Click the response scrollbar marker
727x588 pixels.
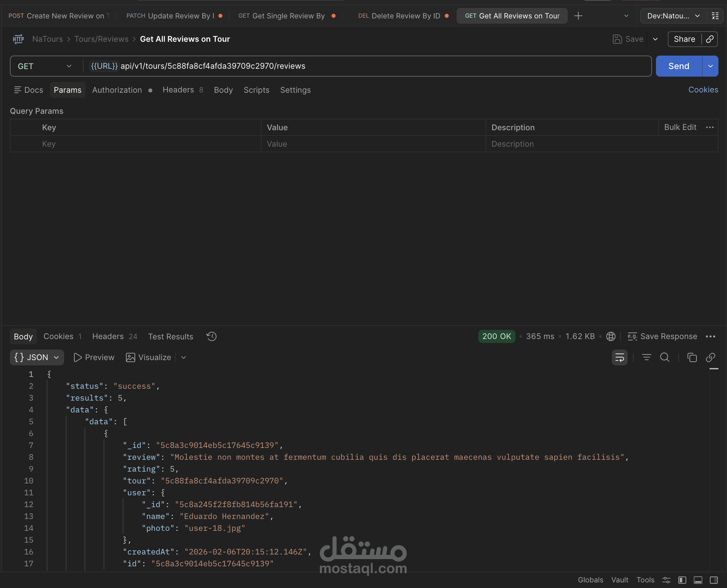pos(714,369)
